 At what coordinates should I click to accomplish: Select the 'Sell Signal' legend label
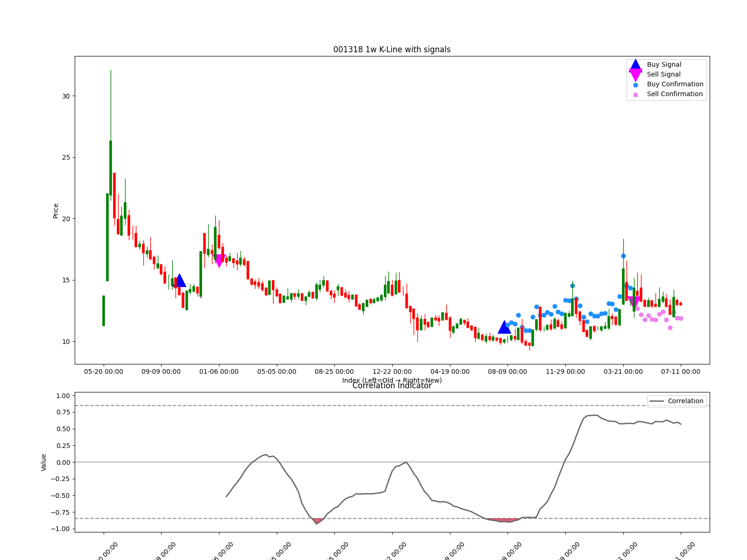pos(663,75)
